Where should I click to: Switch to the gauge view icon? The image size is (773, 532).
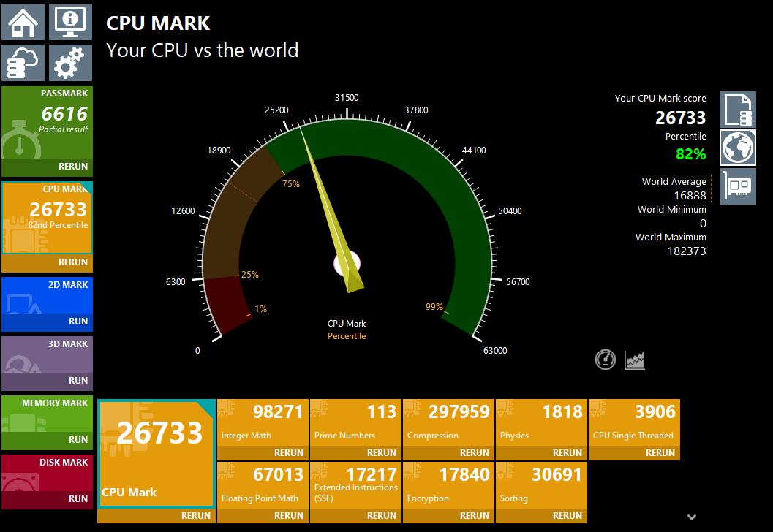coord(606,360)
